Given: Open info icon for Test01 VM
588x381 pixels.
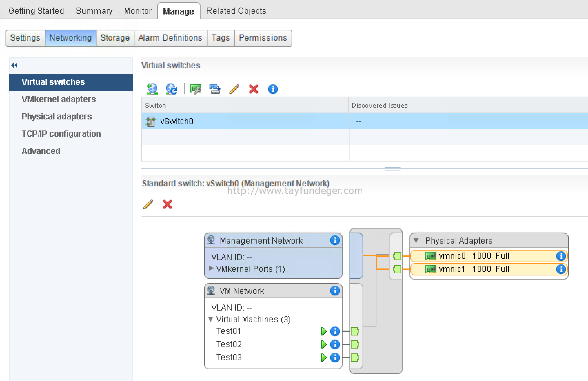Looking at the screenshot, I should [x=335, y=331].
